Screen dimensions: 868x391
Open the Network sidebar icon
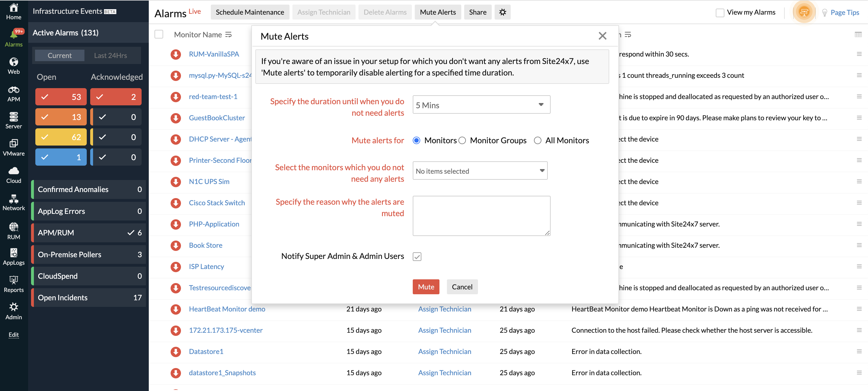(13, 199)
